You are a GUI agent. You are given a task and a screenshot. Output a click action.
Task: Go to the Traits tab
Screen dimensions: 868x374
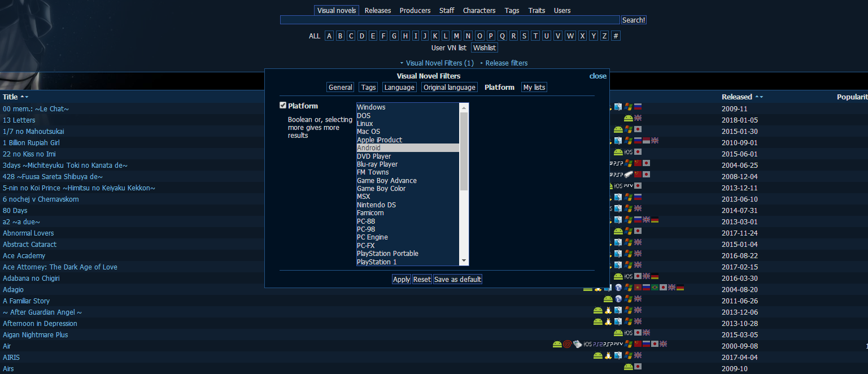(x=537, y=10)
